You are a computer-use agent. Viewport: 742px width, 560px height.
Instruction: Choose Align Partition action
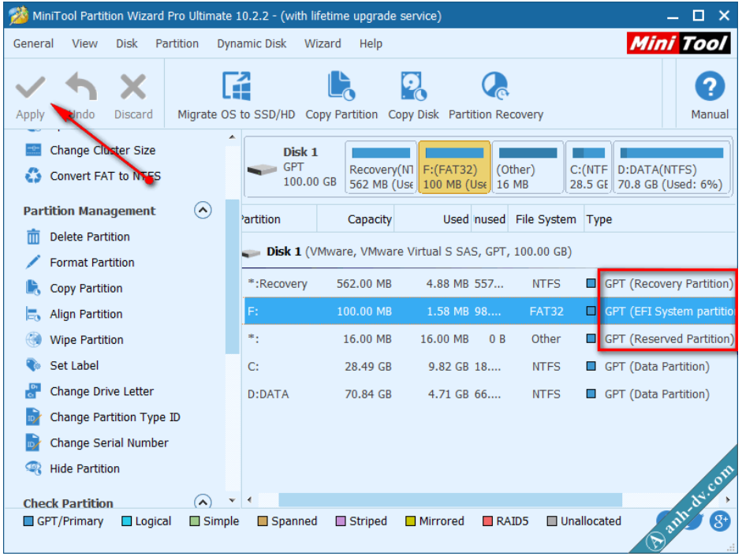(x=86, y=314)
